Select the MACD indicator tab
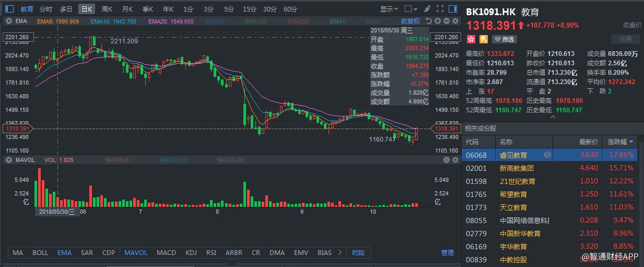The height and width of the screenshot is (267, 644). click(166, 253)
